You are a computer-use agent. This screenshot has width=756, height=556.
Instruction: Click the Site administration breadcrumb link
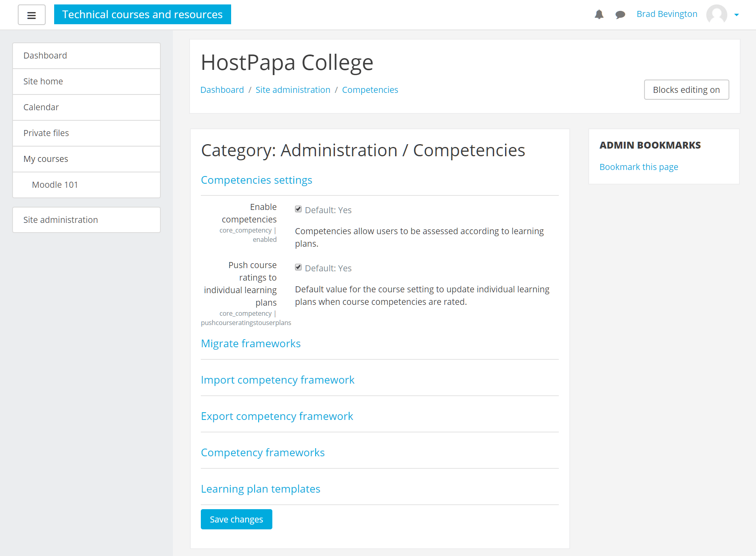293,90
